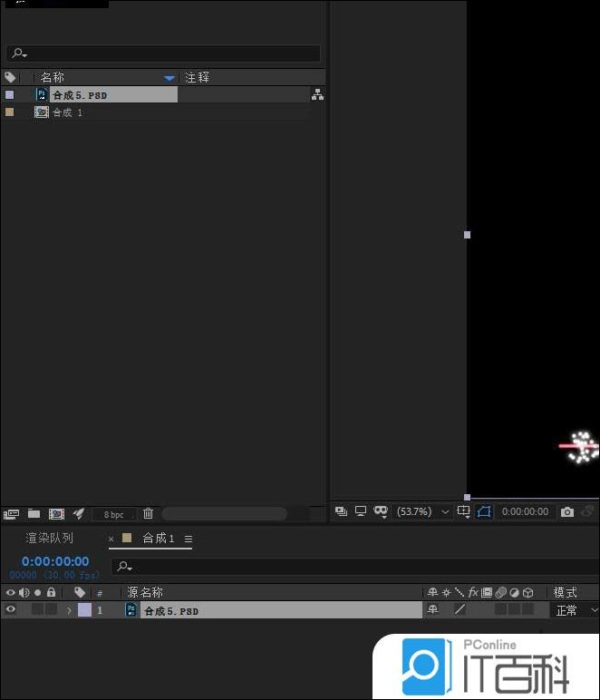Click the Quality switch header icon

coord(459,593)
